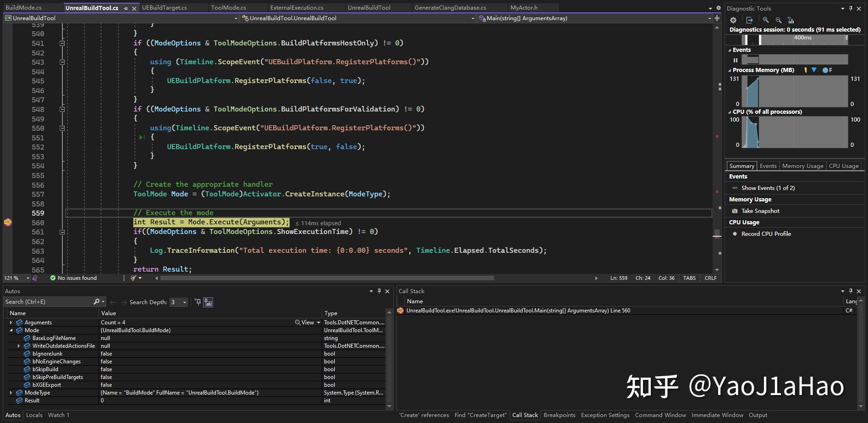Select the search magnifier in the Autos panel
This screenshot has width=868, height=423.
click(96, 301)
